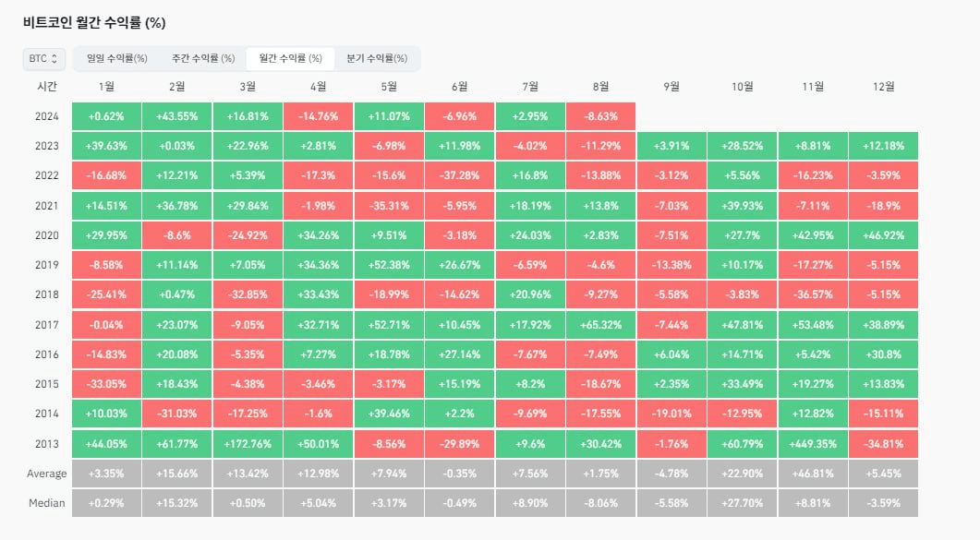This screenshot has height=540, width=980.
Task: Click the 2018 November -36.57% cell
Action: coord(813,295)
